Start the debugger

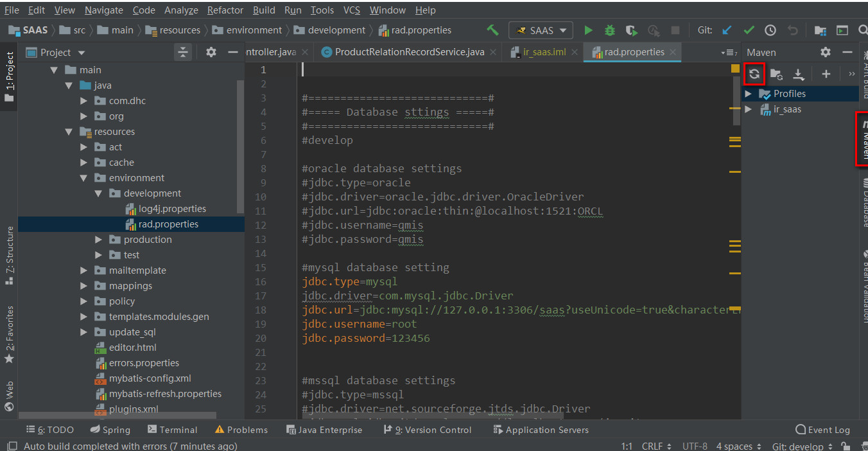pos(609,30)
